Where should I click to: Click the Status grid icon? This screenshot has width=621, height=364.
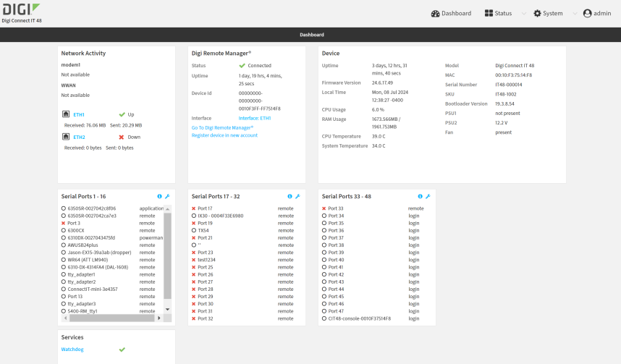[489, 14]
